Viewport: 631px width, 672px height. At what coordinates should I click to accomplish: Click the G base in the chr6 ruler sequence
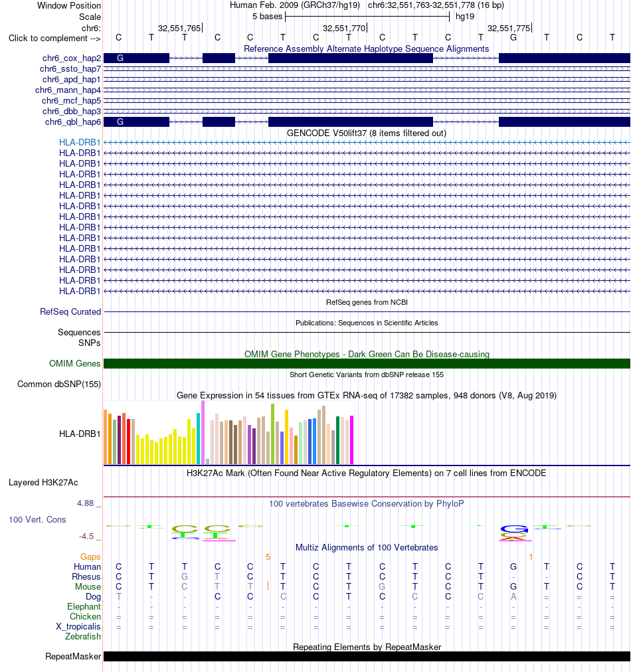(513, 38)
